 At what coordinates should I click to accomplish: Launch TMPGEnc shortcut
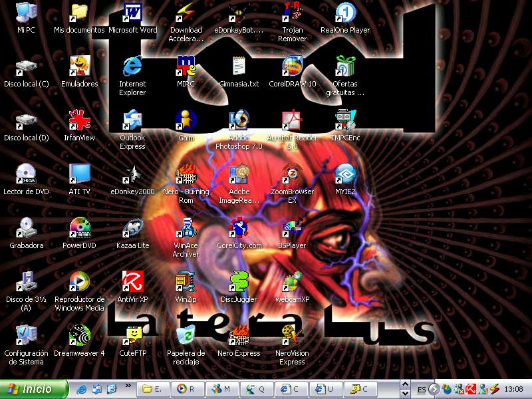pos(345,120)
